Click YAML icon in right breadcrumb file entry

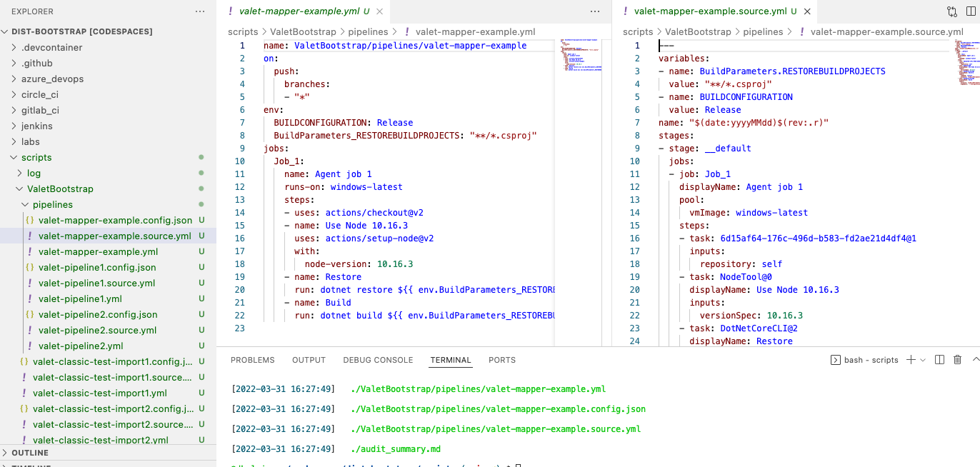[802, 32]
